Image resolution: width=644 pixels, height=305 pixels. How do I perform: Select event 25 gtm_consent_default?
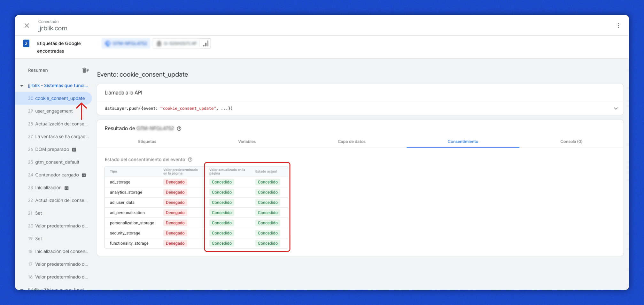point(57,162)
